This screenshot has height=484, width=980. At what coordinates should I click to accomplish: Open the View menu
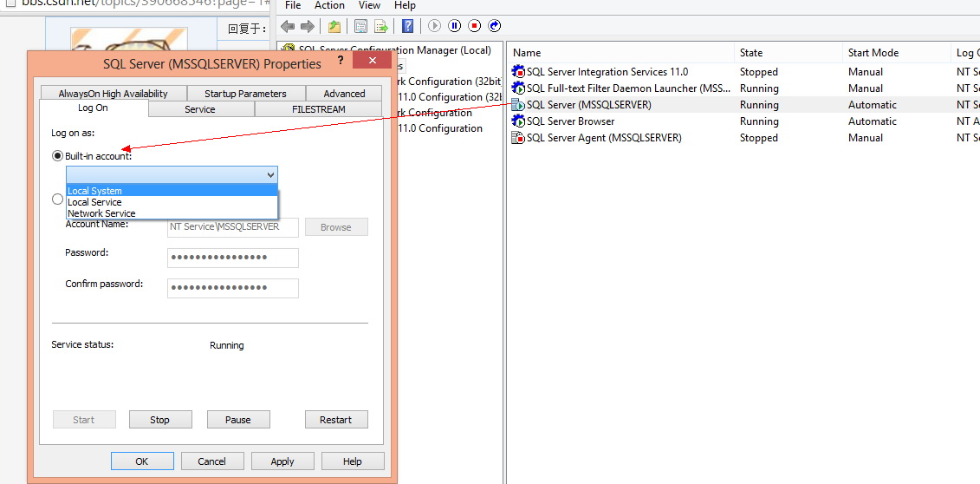tap(369, 5)
